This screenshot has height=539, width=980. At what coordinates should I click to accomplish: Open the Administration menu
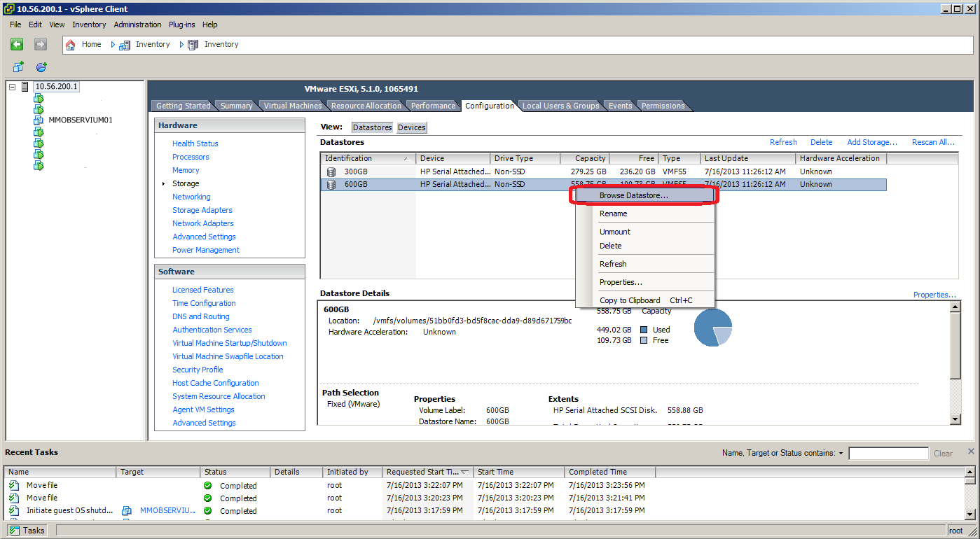click(137, 24)
